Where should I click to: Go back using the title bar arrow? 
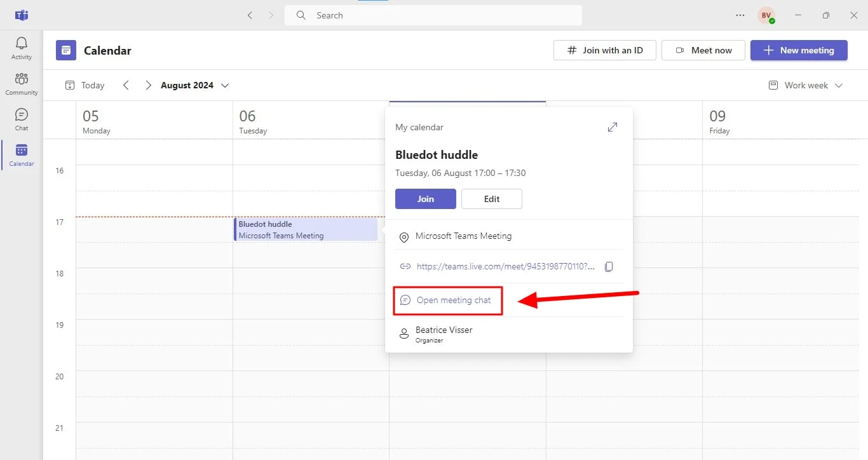pyautogui.click(x=250, y=15)
